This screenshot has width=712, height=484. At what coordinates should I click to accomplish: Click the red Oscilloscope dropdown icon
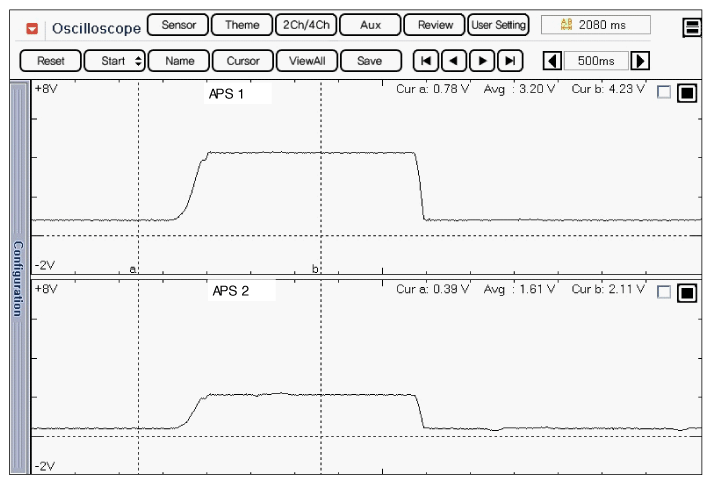tap(33, 28)
